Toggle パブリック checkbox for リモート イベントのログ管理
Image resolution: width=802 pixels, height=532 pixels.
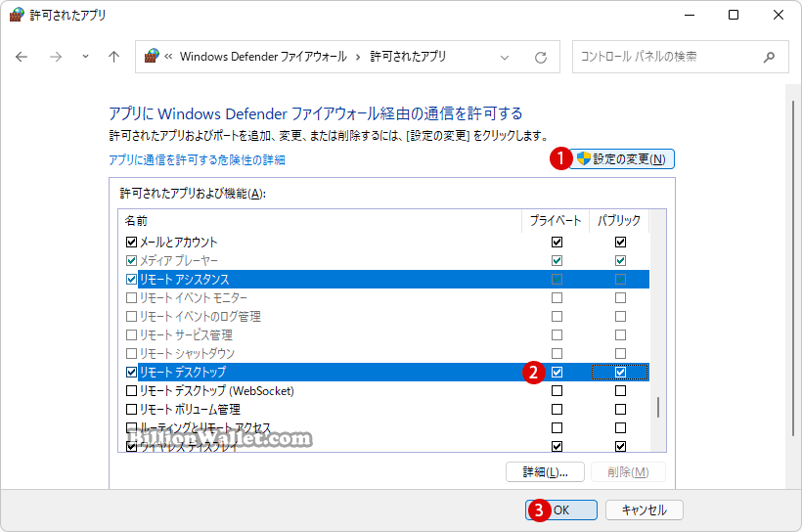(620, 317)
